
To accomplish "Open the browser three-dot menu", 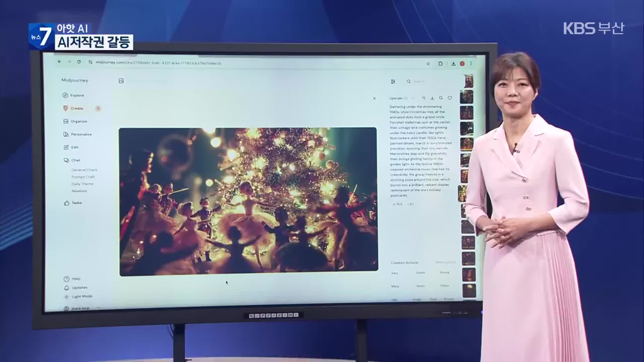I will 471,63.
